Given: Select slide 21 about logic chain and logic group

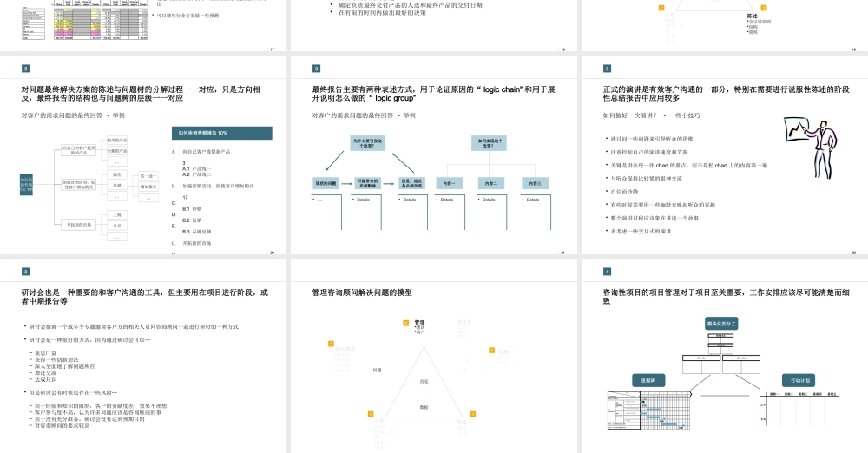Looking at the screenshot, I should 433,155.
